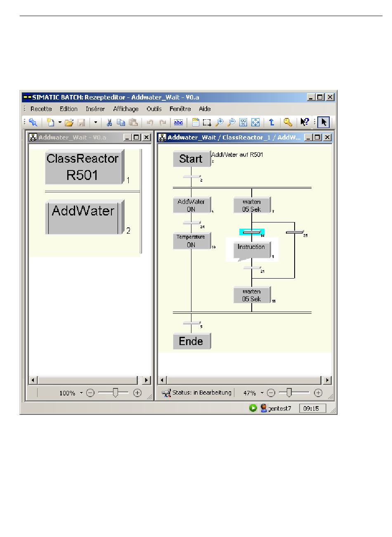
Task: Click the 100 percent zoom icon
Action: point(243,122)
